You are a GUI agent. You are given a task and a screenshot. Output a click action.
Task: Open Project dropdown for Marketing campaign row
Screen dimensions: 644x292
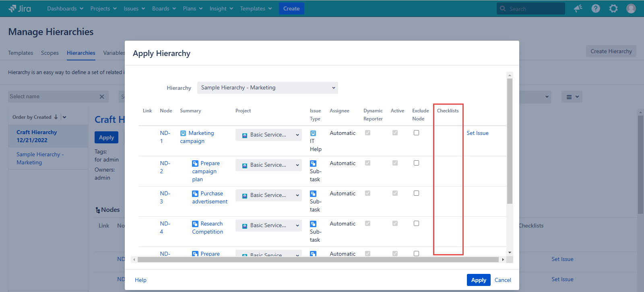pos(268,135)
